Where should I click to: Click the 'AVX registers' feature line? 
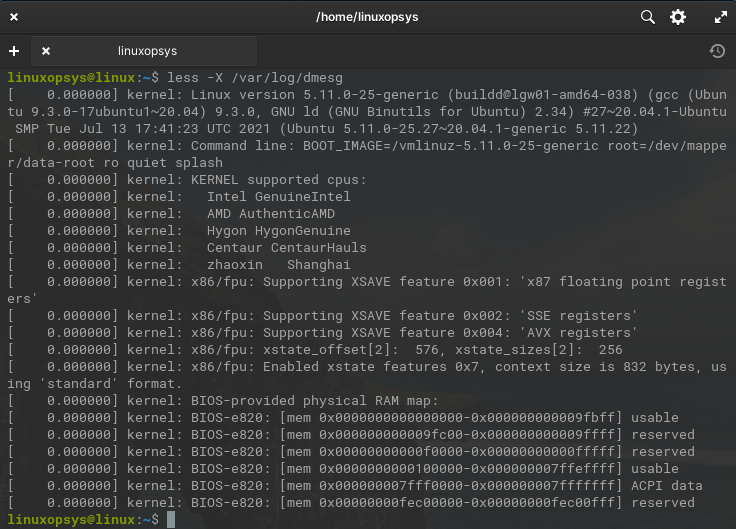click(322, 333)
